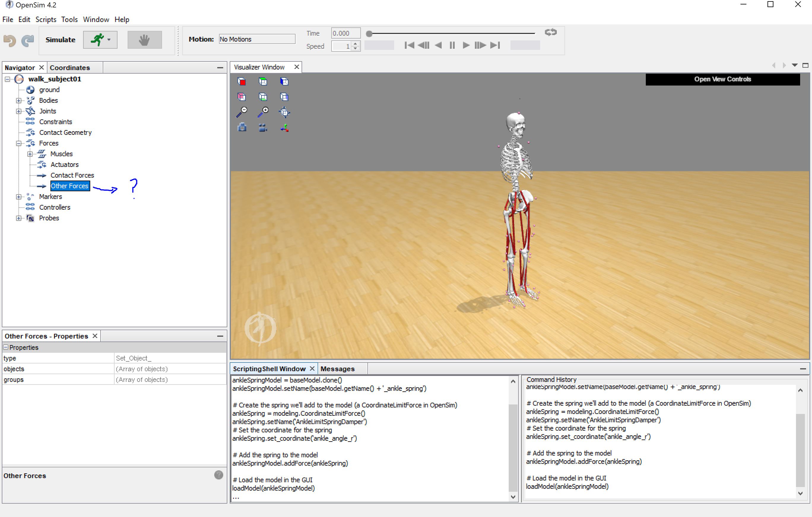This screenshot has width=812, height=517.
Task: Play motion in reverse
Action: pos(438,45)
